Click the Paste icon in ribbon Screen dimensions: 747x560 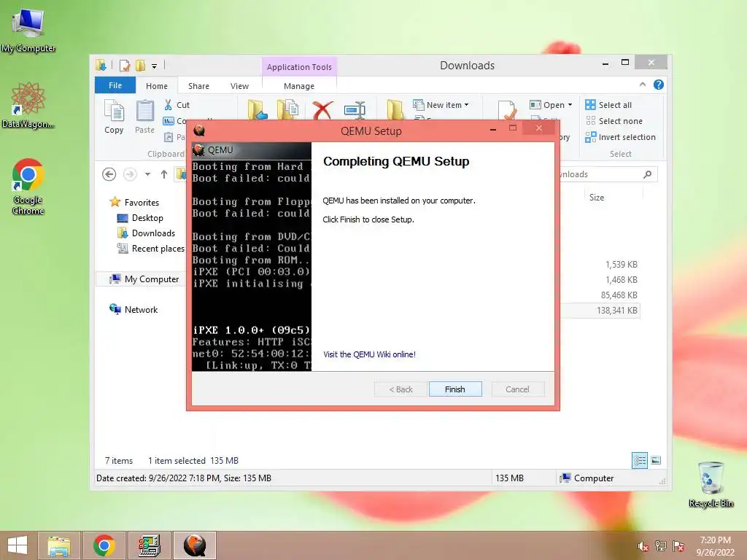144,117
